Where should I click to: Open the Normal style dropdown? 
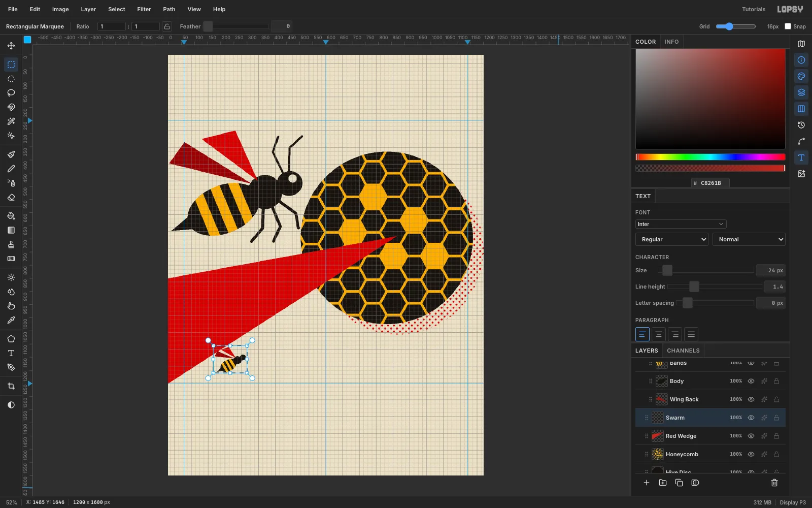pos(749,239)
